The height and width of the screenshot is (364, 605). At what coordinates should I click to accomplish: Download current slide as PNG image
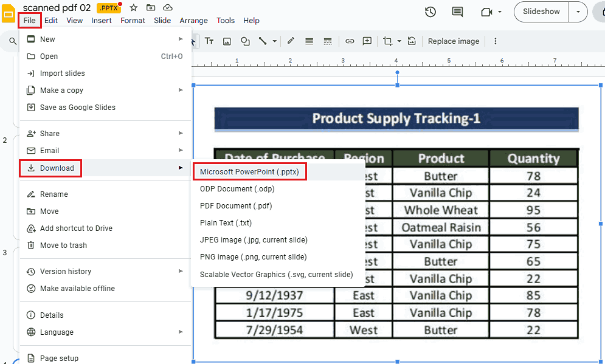point(278,257)
